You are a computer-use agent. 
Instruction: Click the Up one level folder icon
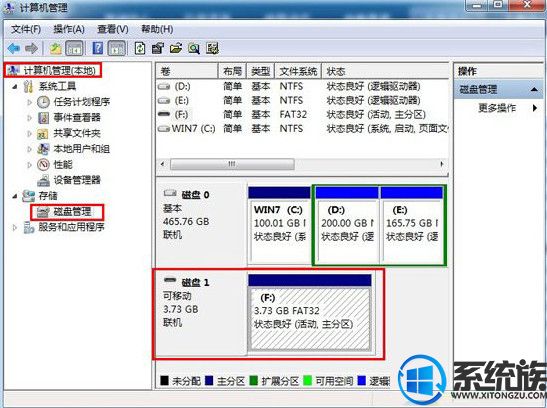click(55, 48)
